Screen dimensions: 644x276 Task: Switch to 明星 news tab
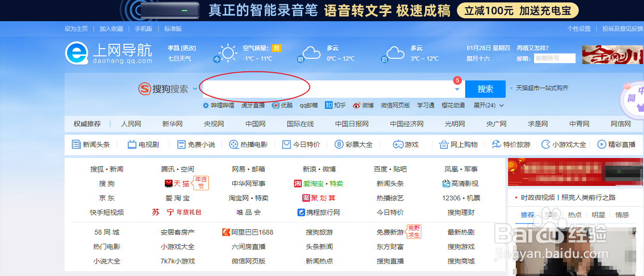[x=598, y=215]
